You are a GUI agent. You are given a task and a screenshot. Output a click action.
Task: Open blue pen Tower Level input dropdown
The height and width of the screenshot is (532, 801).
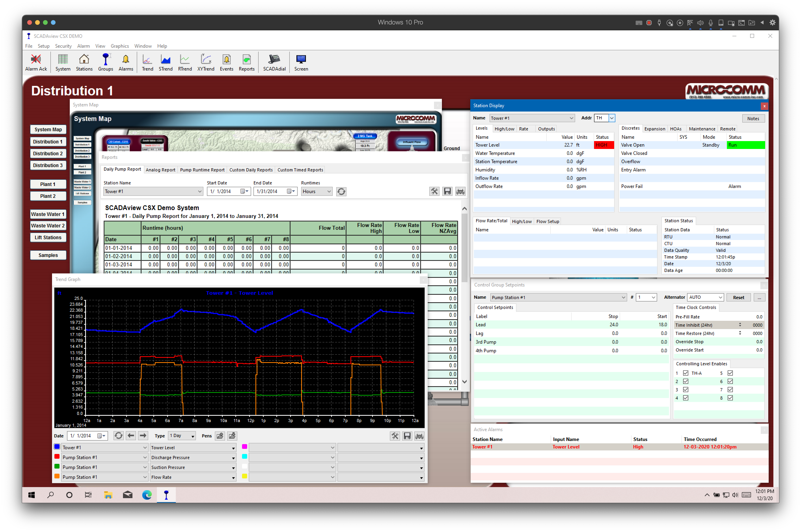pos(193,447)
